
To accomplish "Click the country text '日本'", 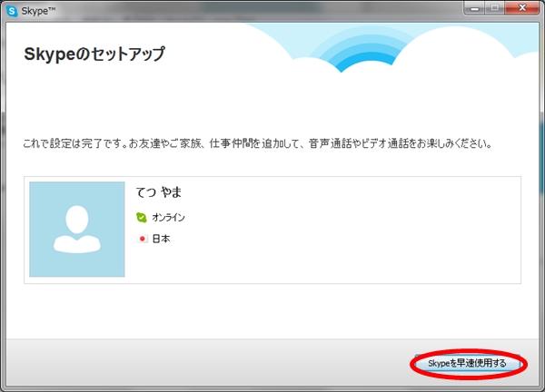I will click(161, 239).
